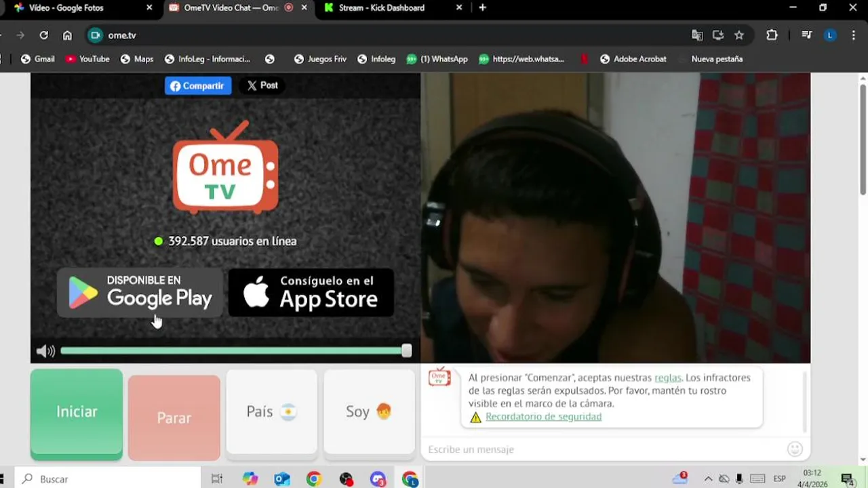Open Copilot from the taskbar

click(x=250, y=479)
